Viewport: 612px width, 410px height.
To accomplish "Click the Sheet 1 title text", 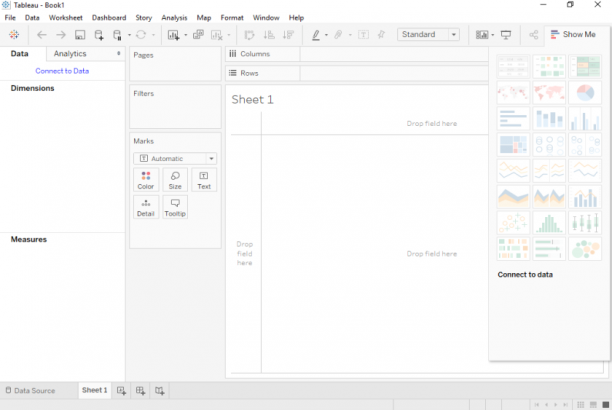I will tap(253, 100).
